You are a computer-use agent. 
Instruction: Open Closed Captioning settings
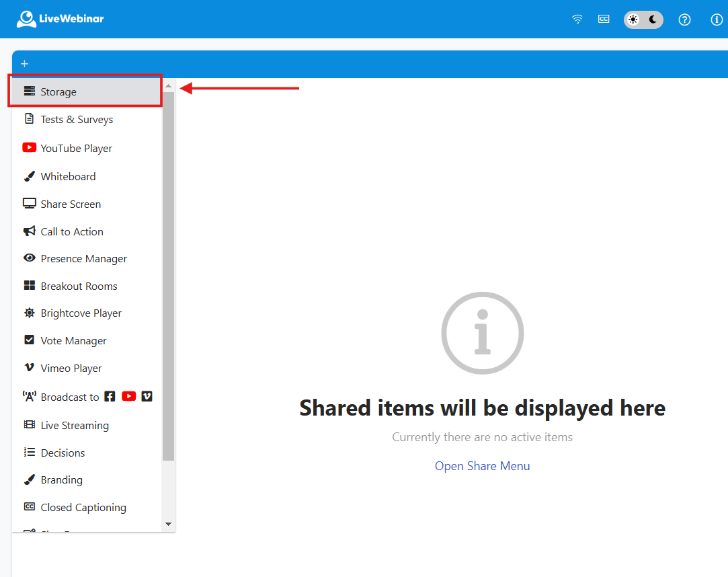pyautogui.click(x=83, y=507)
